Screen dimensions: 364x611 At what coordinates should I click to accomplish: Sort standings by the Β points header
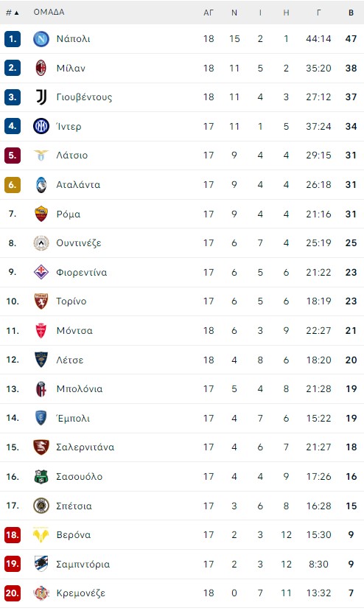pos(351,13)
